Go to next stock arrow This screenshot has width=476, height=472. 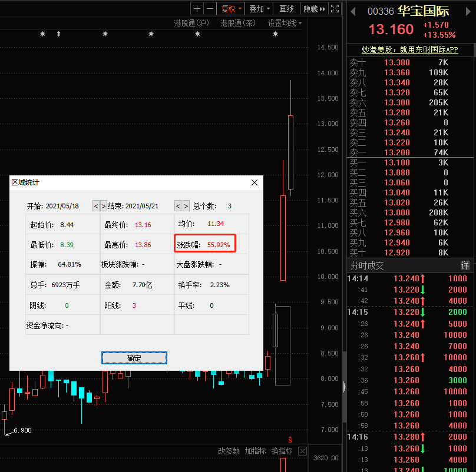[468, 12]
